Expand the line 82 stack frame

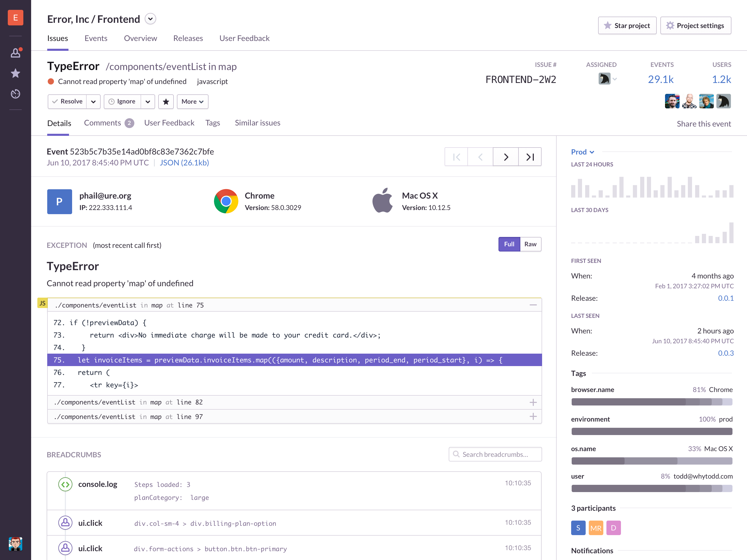click(533, 402)
